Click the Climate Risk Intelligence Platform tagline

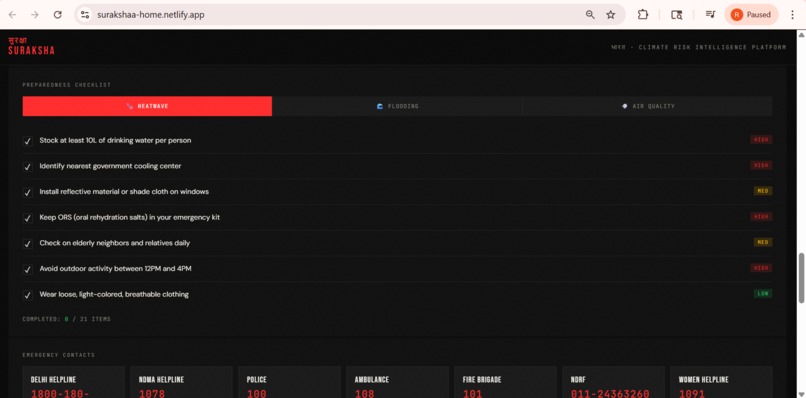coord(699,47)
